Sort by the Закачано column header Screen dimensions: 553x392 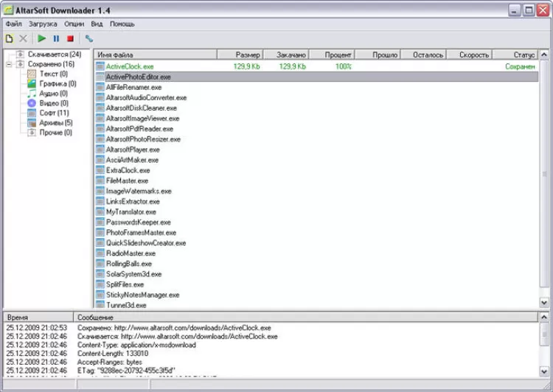286,55
